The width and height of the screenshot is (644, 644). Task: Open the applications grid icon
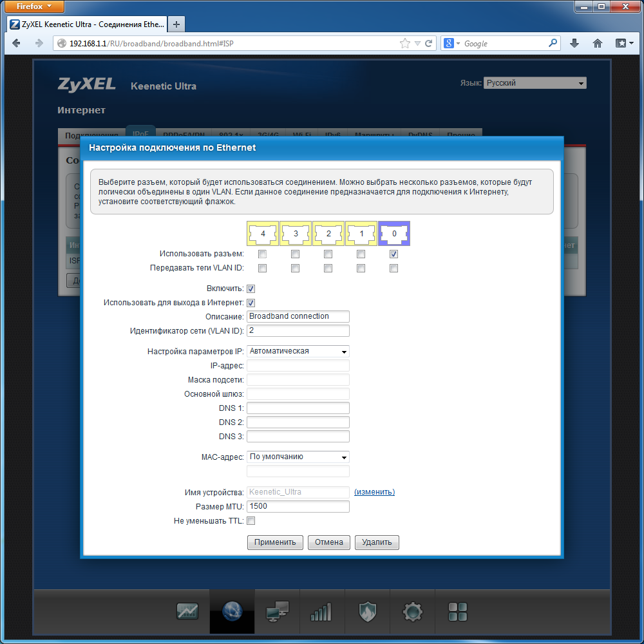coord(457,611)
